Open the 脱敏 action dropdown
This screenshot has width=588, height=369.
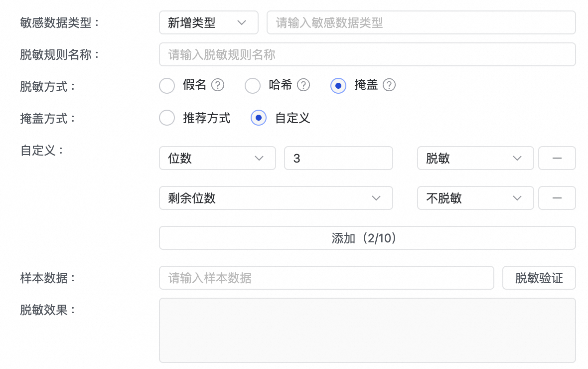click(x=475, y=158)
